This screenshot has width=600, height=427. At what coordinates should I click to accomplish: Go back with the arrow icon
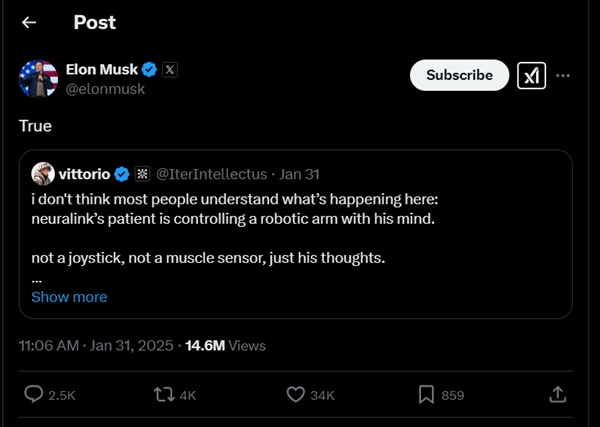click(x=29, y=23)
